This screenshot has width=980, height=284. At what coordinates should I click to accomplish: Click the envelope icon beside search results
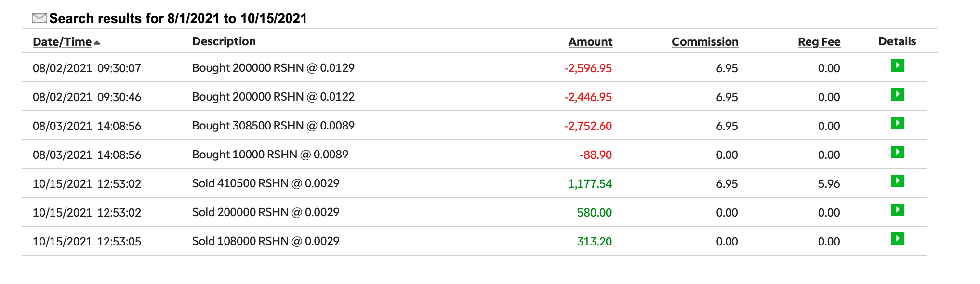tap(39, 18)
